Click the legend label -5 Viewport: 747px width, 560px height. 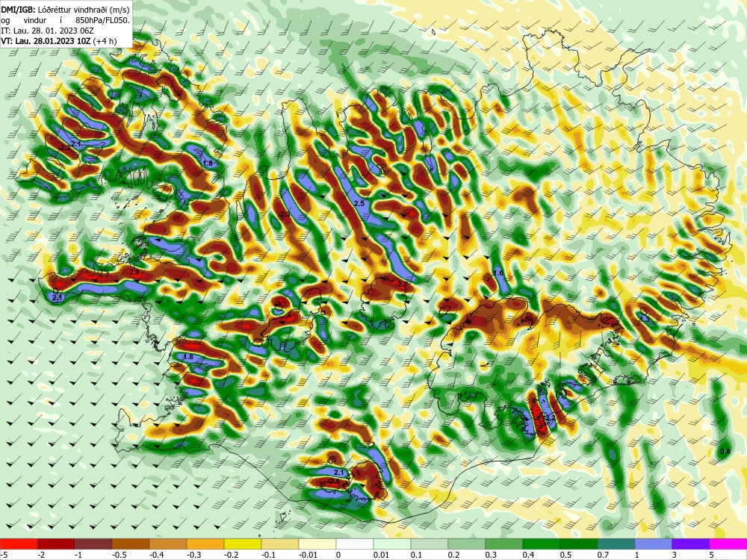[3, 554]
